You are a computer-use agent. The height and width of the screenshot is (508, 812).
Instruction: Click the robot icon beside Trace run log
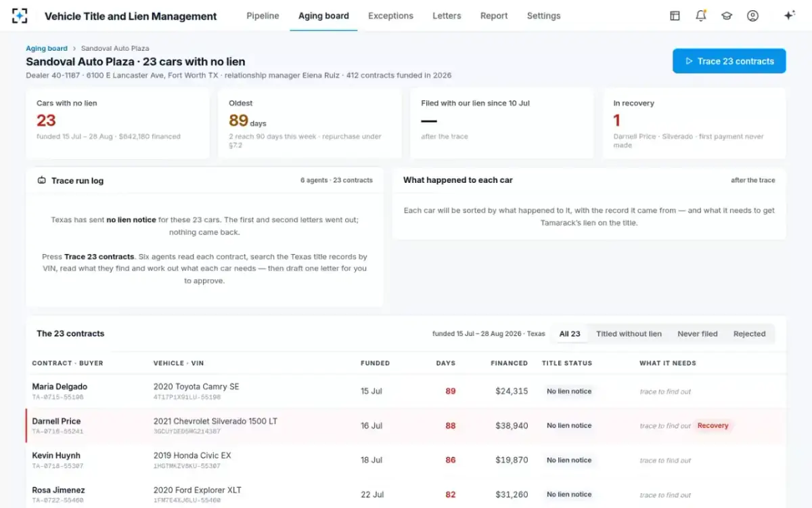click(42, 181)
